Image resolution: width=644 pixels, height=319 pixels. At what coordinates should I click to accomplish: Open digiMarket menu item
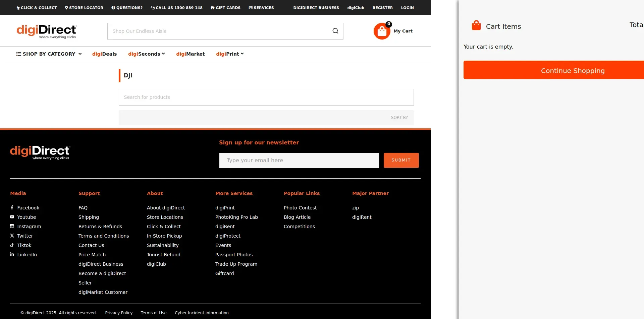coord(190,54)
